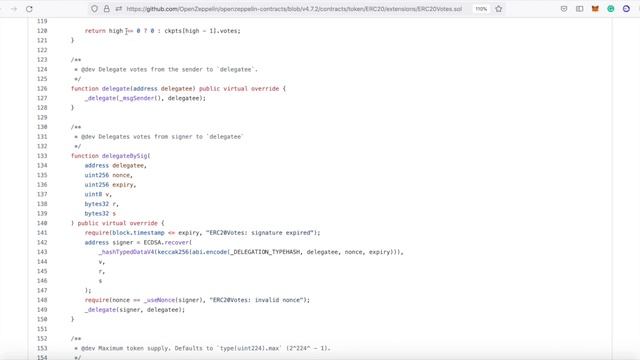
Task: Click 'function delegate' declaration text
Action: [100, 89]
